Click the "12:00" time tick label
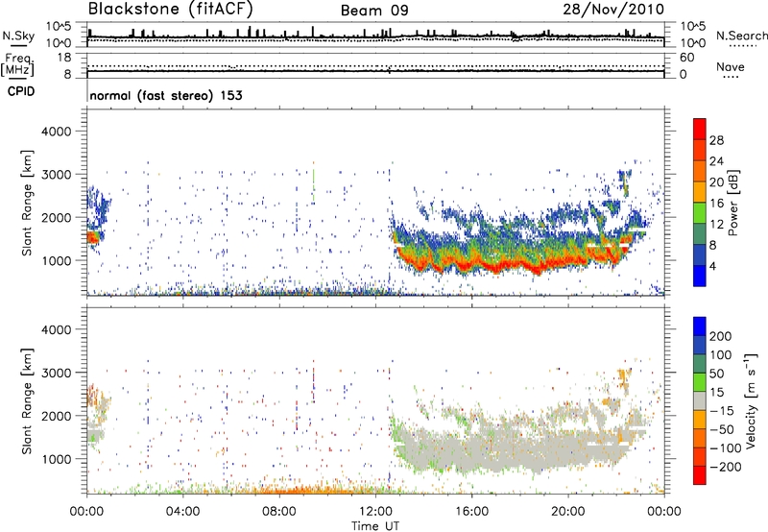Screen dimensions: 768x532 [x=375, y=512]
